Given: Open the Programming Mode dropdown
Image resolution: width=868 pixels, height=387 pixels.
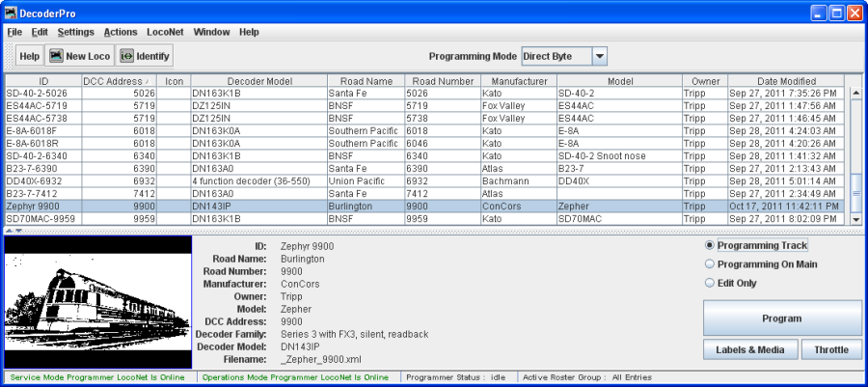Looking at the screenshot, I should [x=599, y=57].
